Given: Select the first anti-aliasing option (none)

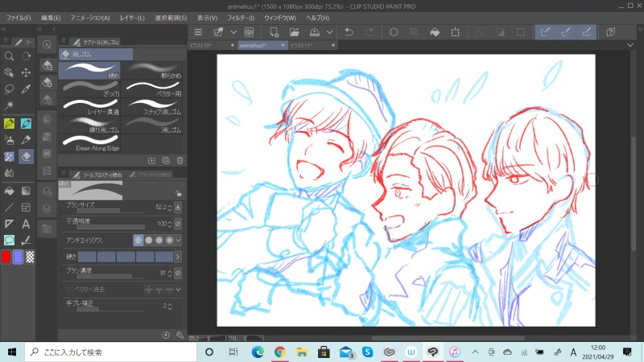Looking at the screenshot, I should [x=138, y=240].
